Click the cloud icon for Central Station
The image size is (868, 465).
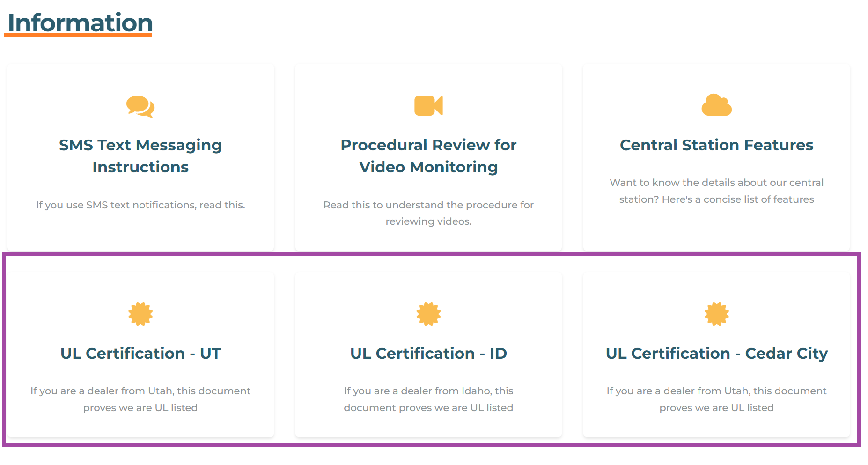coord(716,105)
